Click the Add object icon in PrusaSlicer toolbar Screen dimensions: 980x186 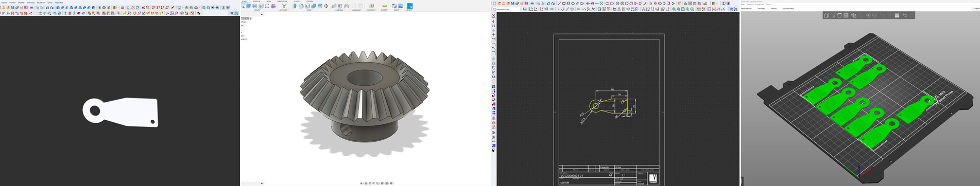(x=827, y=15)
